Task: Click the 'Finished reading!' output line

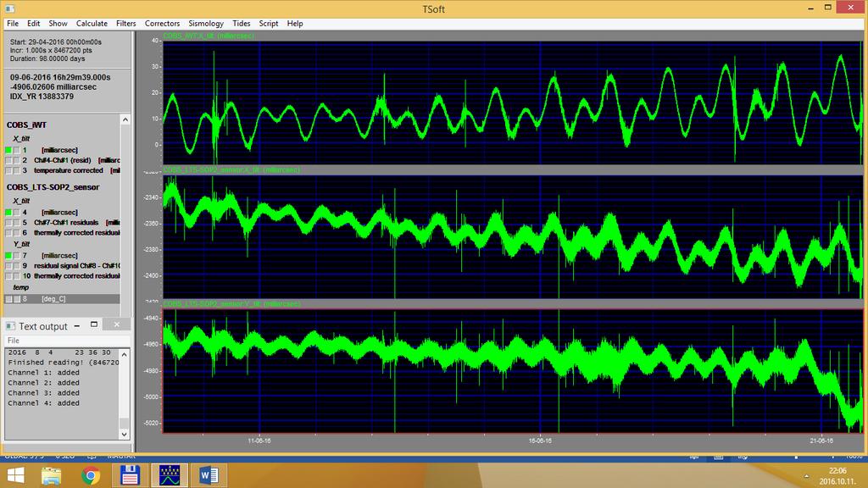Action: [63, 363]
